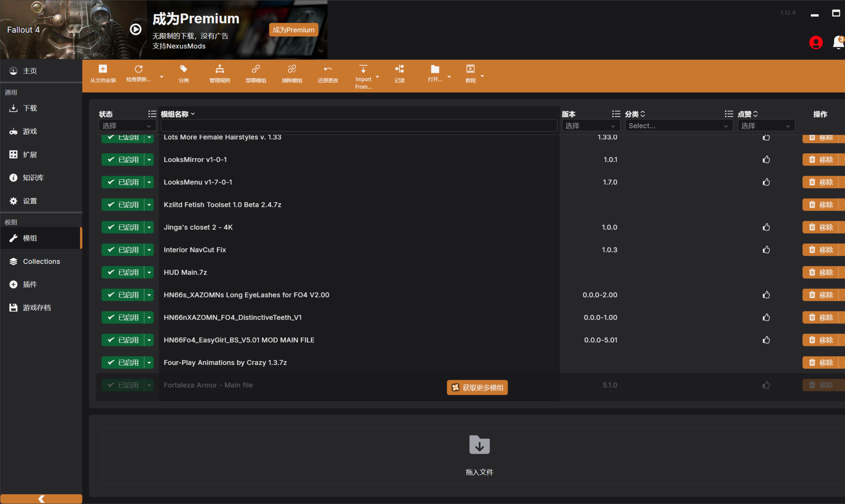Viewport: 845px width, 504px height.
Task: Expand the Tutorials dropdown arrow
Action: click(482, 77)
